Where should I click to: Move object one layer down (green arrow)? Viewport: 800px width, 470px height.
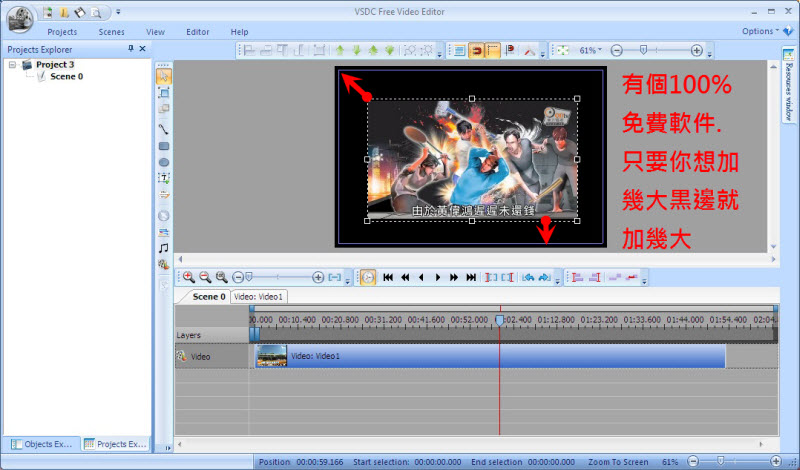point(357,50)
